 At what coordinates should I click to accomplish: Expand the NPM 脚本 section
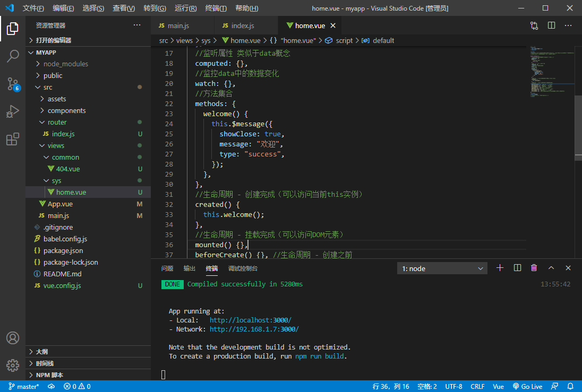click(49, 375)
